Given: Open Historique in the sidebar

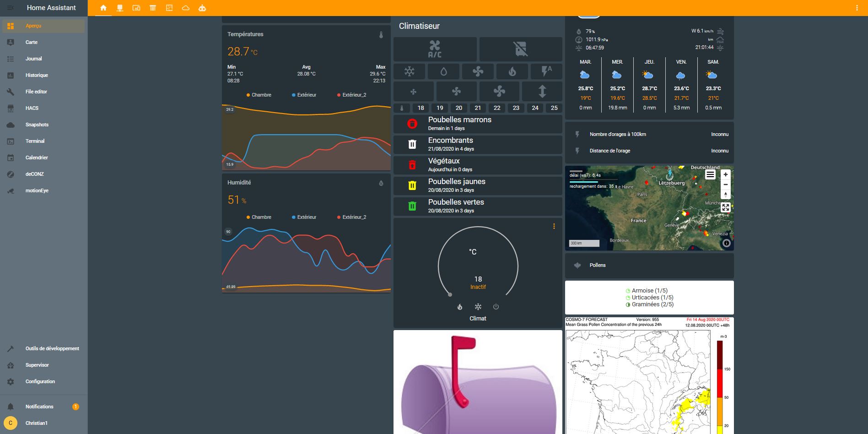Looking at the screenshot, I should (x=37, y=75).
